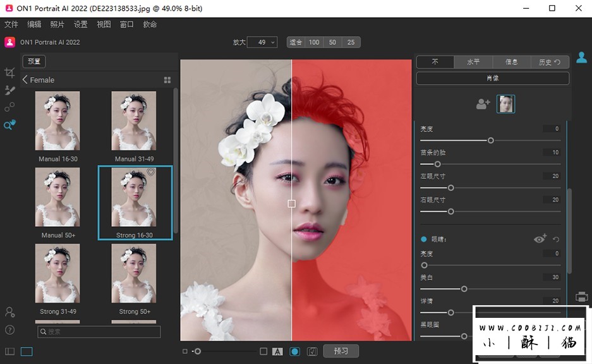Activate the Face zoom tool
This screenshot has width=592, height=364.
click(9, 124)
